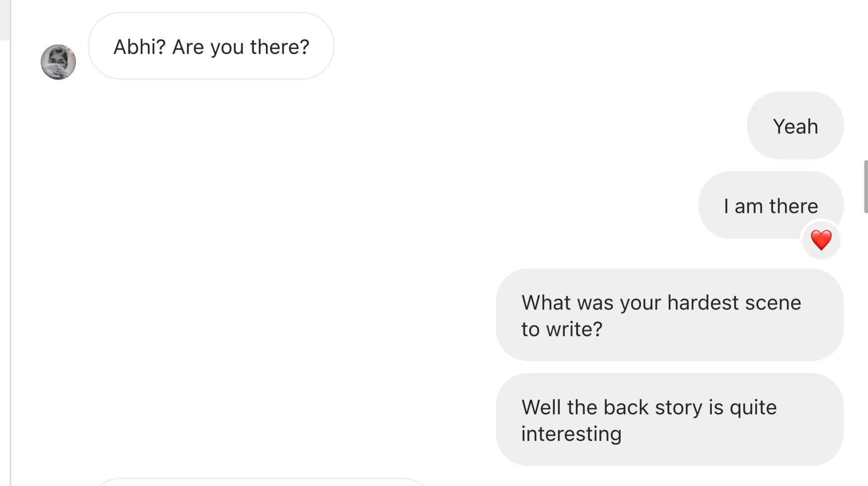Click the partially visible message bubble at bottom

(262, 482)
